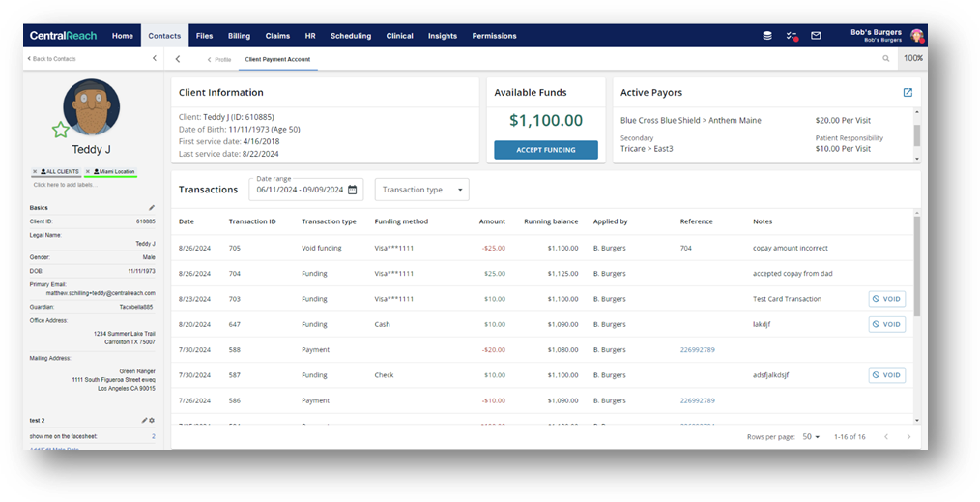Viewport: 980px width, 502px height.
Task: Void the cash transaction 647
Action: [887, 324]
